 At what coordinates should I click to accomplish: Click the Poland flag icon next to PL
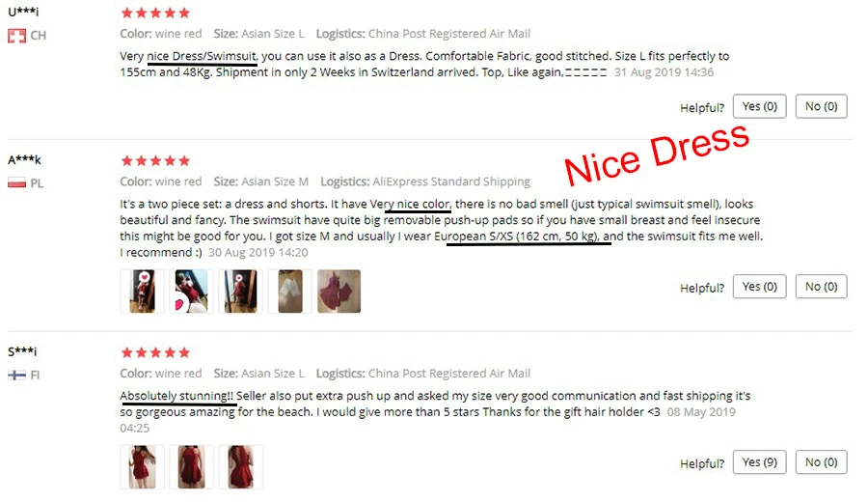pos(16,183)
